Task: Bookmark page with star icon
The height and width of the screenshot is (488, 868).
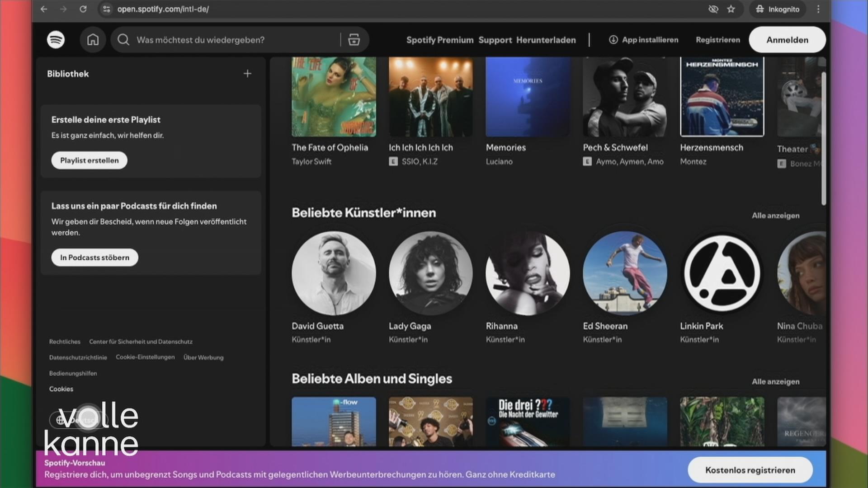Action: pos(731,9)
